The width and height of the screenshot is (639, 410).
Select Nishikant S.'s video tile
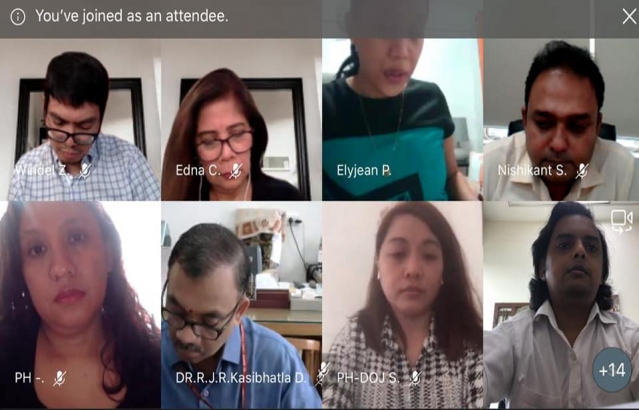coord(561,119)
